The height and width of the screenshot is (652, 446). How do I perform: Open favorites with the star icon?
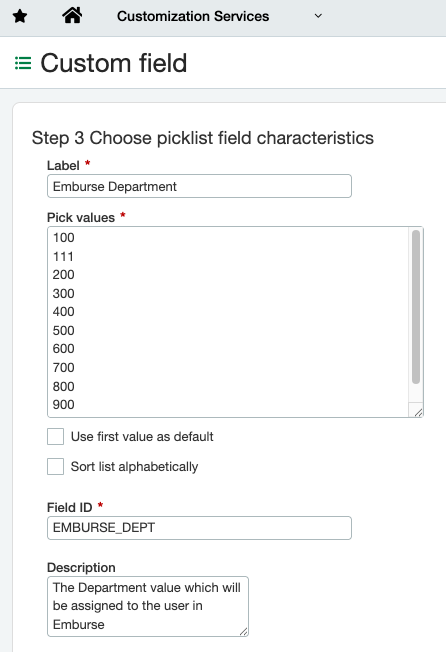point(20,16)
